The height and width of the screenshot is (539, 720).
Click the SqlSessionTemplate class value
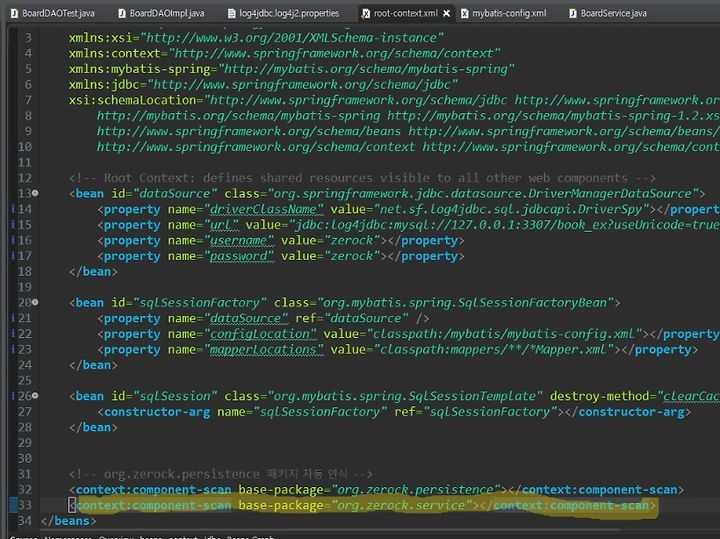pyautogui.click(x=405, y=396)
